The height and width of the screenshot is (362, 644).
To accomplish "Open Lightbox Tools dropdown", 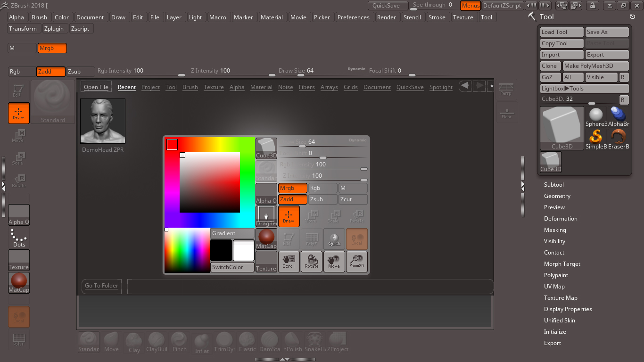I will 585,89.
